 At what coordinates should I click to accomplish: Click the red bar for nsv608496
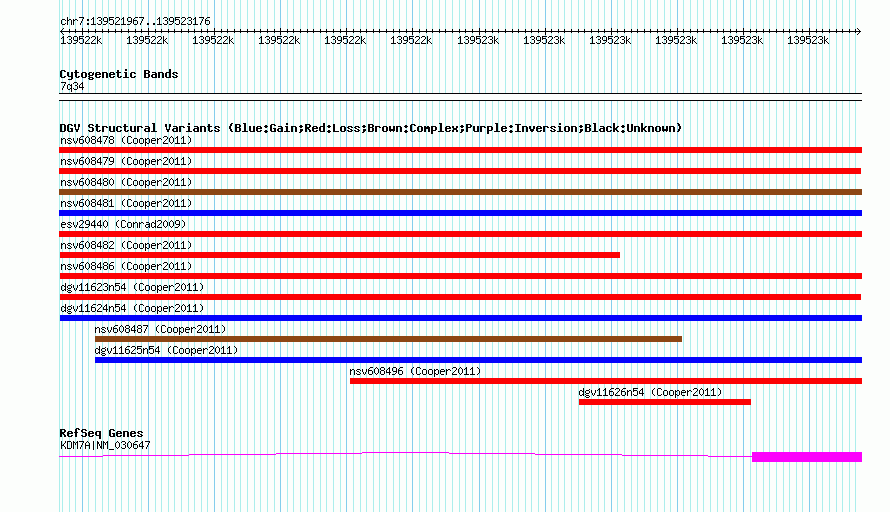point(606,381)
